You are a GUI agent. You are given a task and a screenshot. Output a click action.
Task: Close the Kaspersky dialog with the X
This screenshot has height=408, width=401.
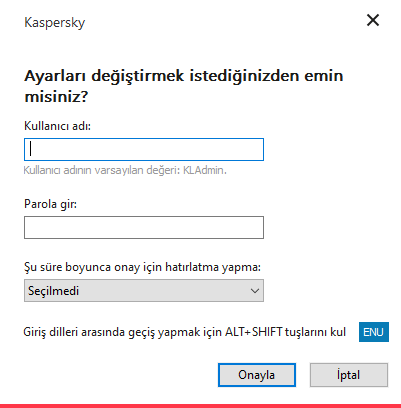click(x=373, y=20)
